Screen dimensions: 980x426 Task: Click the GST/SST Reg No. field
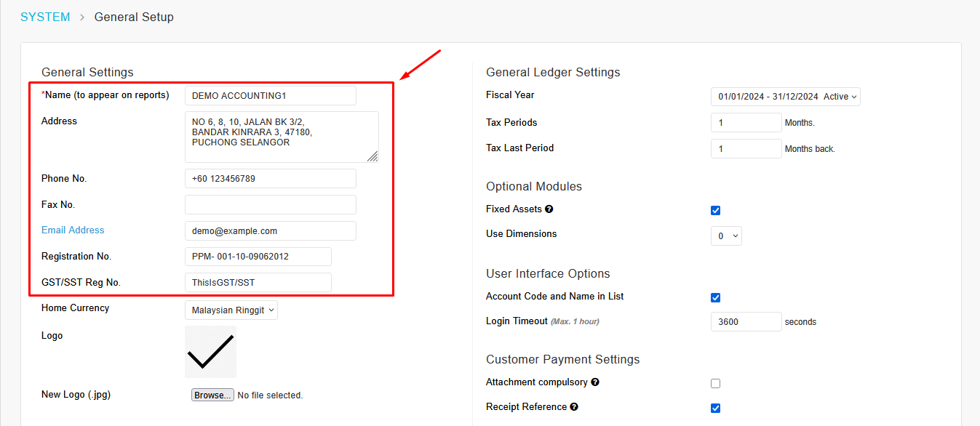coord(258,283)
